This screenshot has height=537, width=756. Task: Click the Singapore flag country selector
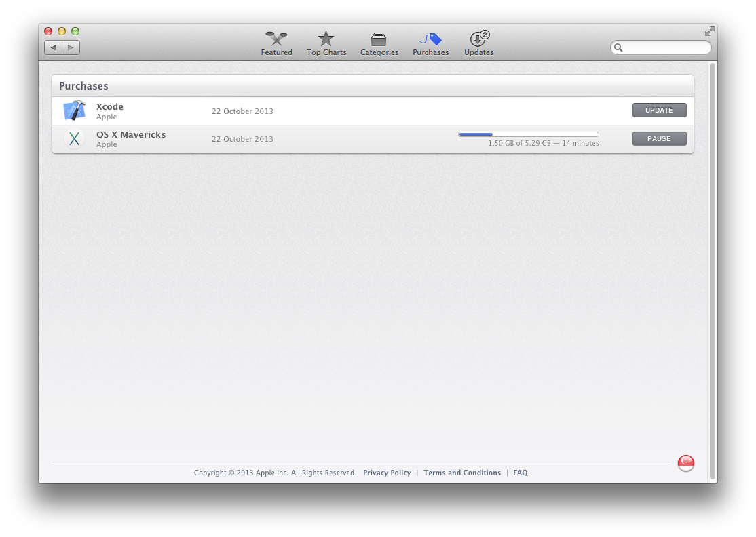pyautogui.click(x=686, y=463)
